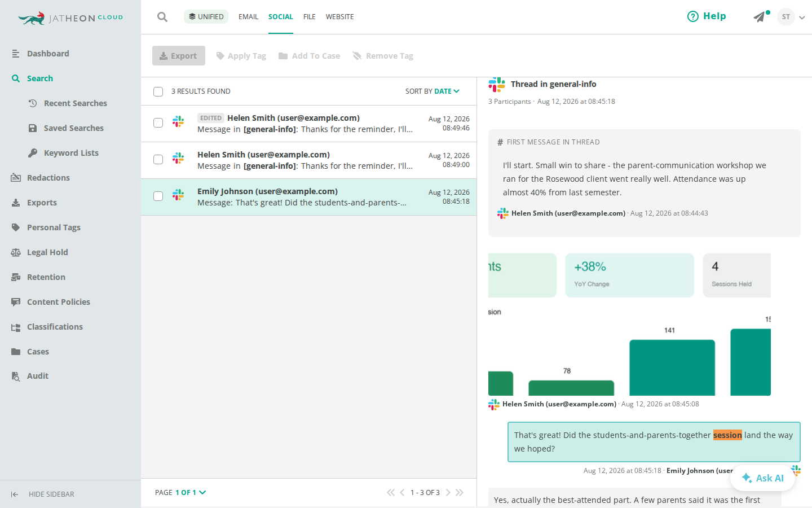Click the Legal Hold scales icon

(x=16, y=252)
